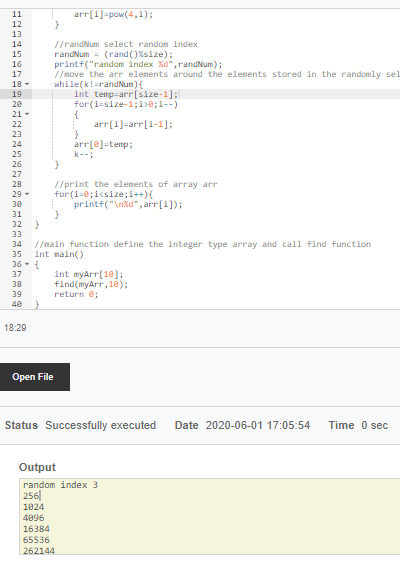Click the 'for(i=0;i<size;i++){' line

click(x=103, y=194)
